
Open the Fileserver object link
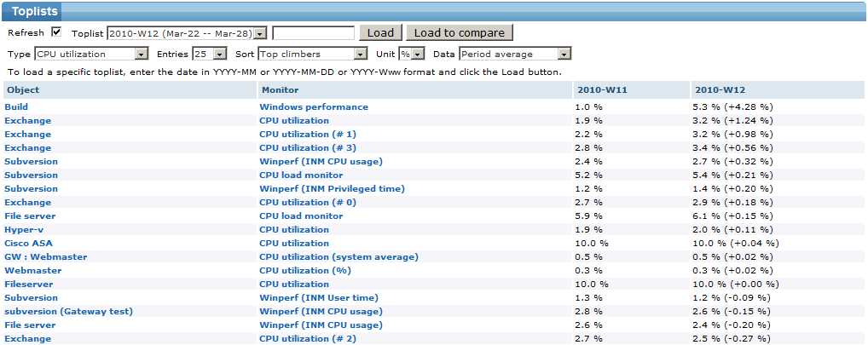(x=29, y=285)
